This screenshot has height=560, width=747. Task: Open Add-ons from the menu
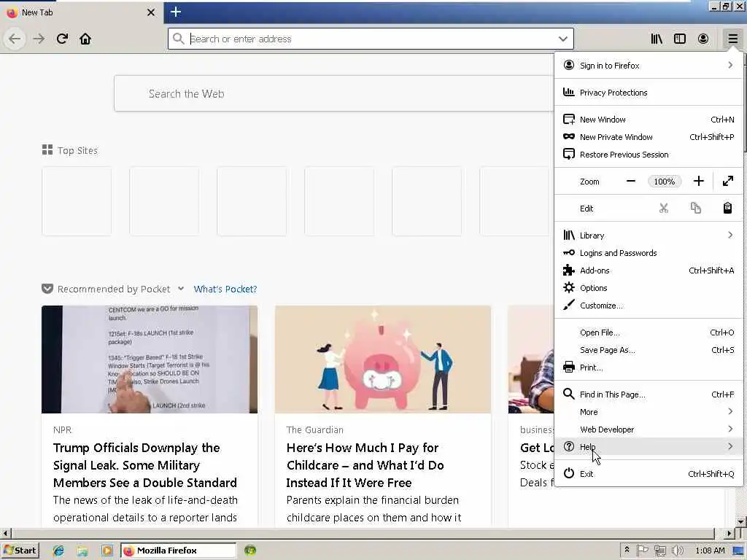[649, 271]
